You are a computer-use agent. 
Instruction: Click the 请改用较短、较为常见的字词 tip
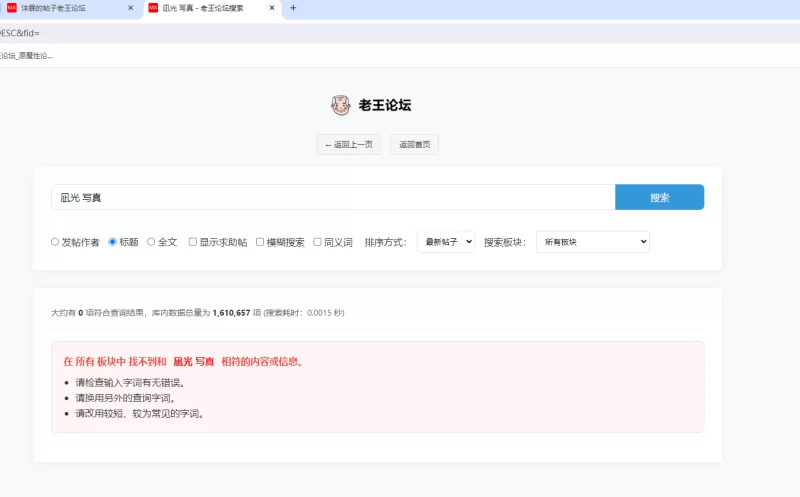pyautogui.click(x=140, y=414)
